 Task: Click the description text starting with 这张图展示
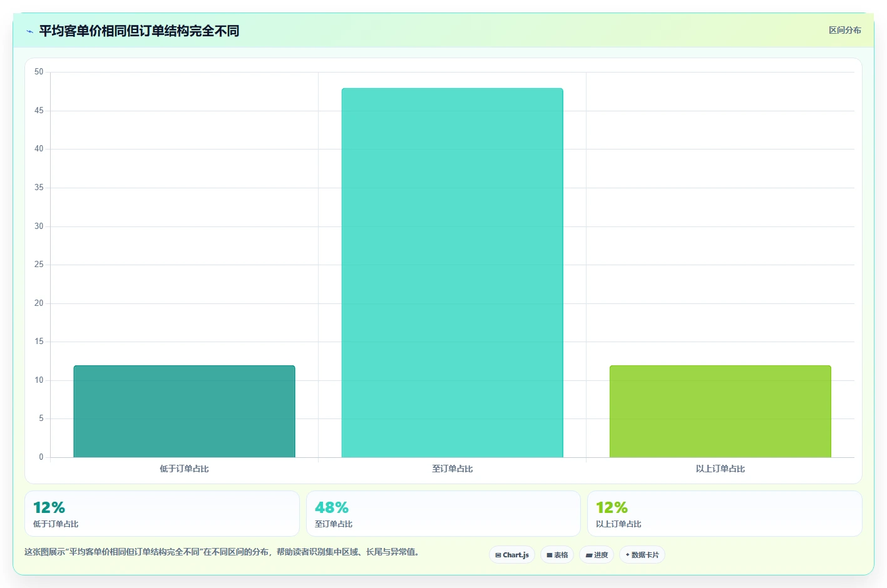click(x=222, y=552)
